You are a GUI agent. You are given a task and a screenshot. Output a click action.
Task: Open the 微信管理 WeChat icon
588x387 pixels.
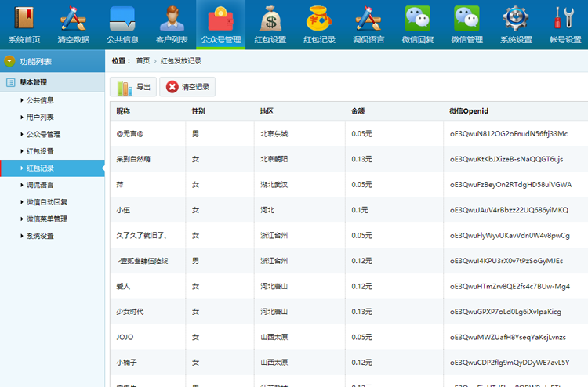466,18
